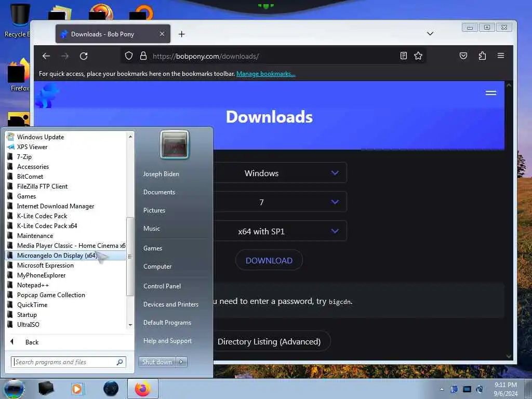The height and width of the screenshot is (399, 532).
Task: Click the DOWNLOAD button
Action: (x=269, y=260)
